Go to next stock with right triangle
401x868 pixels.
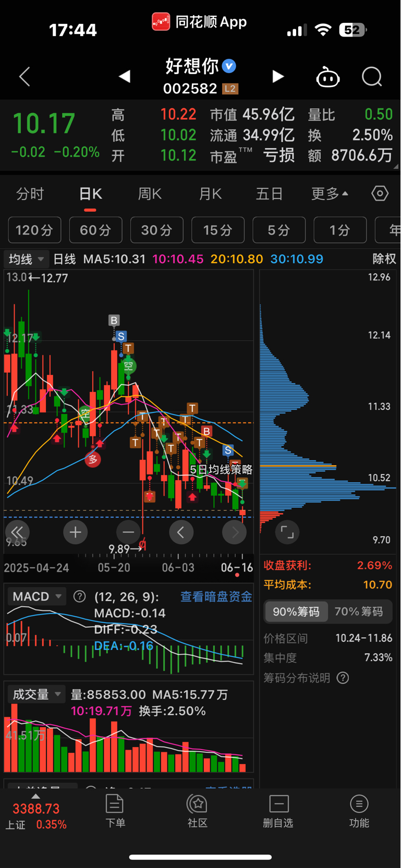[x=278, y=77]
